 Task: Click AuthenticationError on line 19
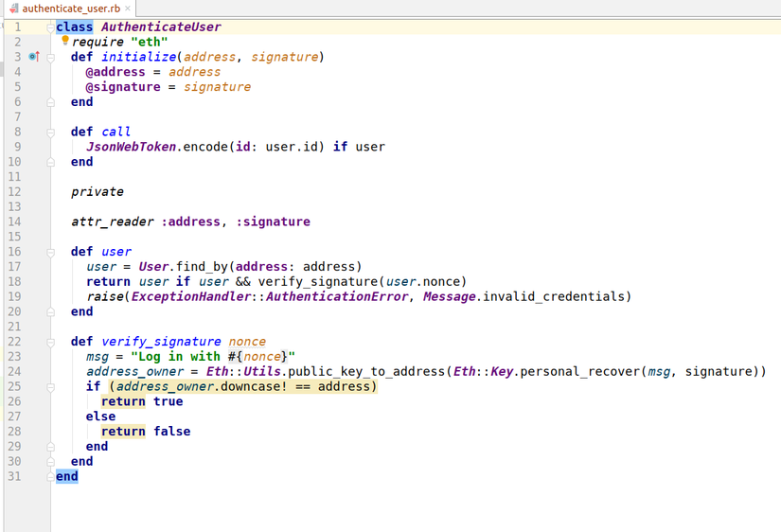coord(337,296)
